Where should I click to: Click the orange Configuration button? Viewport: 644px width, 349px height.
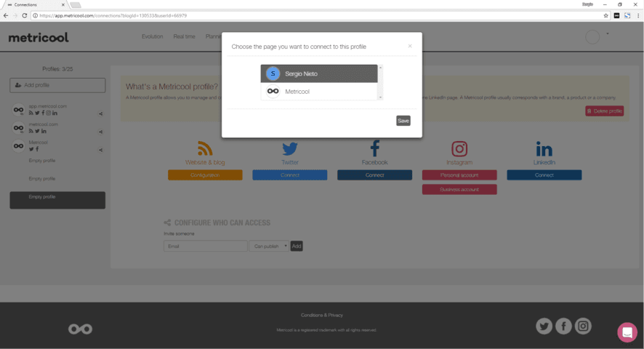[x=205, y=175]
